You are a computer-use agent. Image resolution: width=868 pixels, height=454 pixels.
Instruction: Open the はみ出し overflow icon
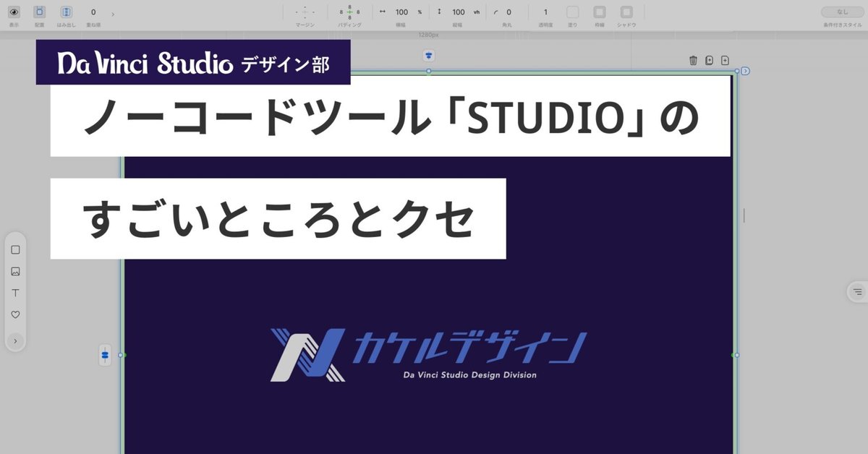(x=66, y=12)
